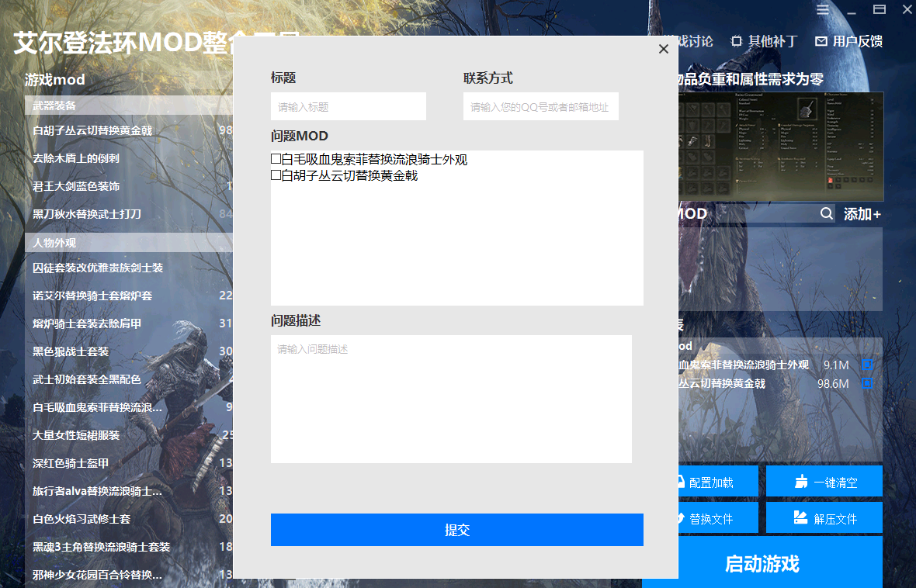Open the hamburger menu in title bar

[823, 10]
